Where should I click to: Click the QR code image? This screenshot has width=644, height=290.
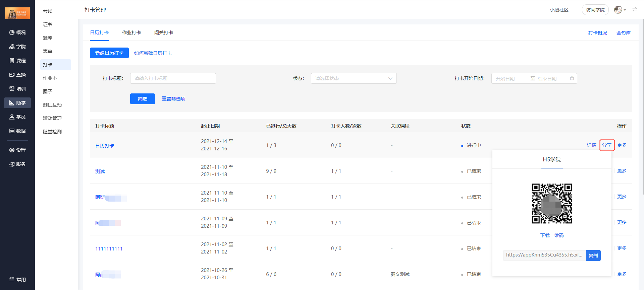pos(552,203)
